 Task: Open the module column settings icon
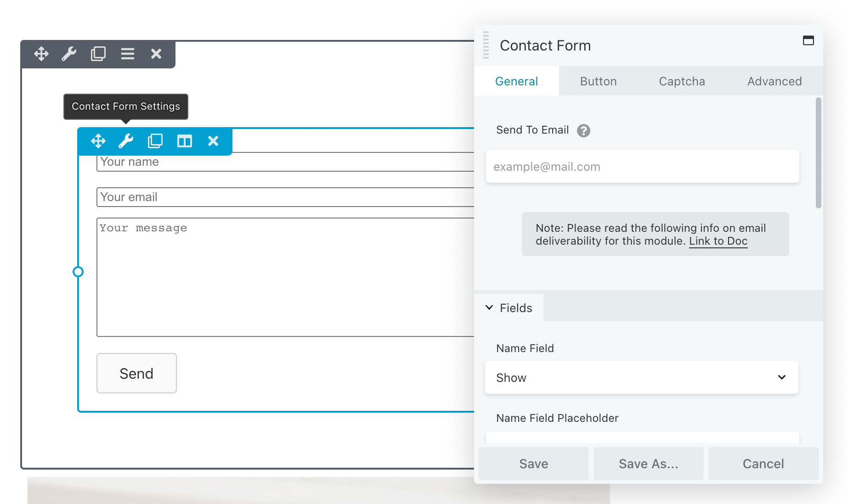pyautogui.click(x=185, y=141)
